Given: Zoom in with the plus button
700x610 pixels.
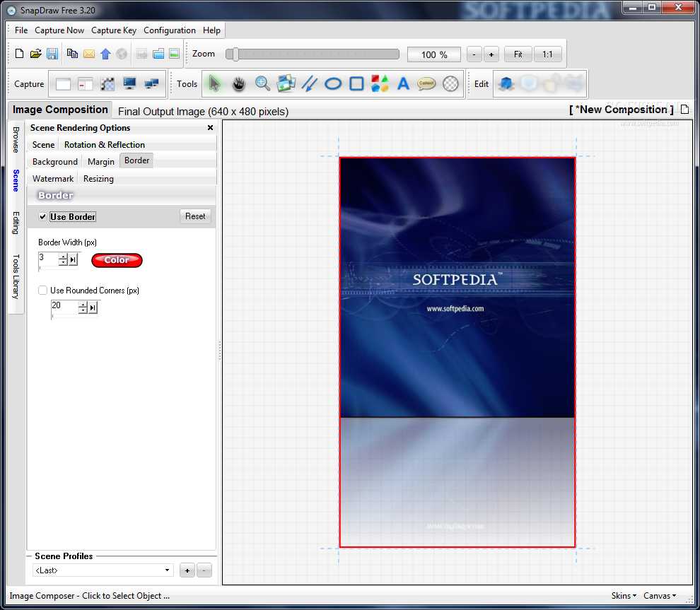Looking at the screenshot, I should pos(491,54).
